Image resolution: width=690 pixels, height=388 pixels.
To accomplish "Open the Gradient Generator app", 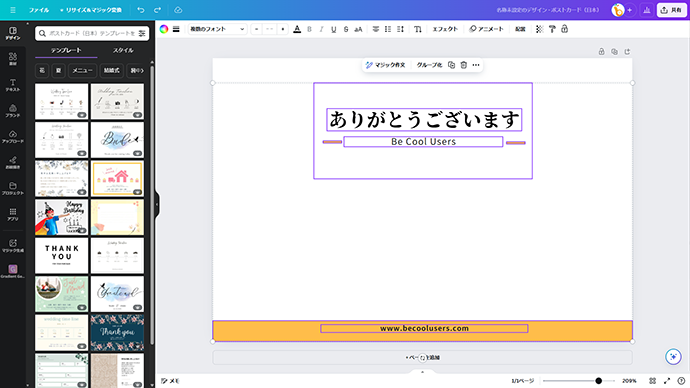I will pyautogui.click(x=13, y=271).
